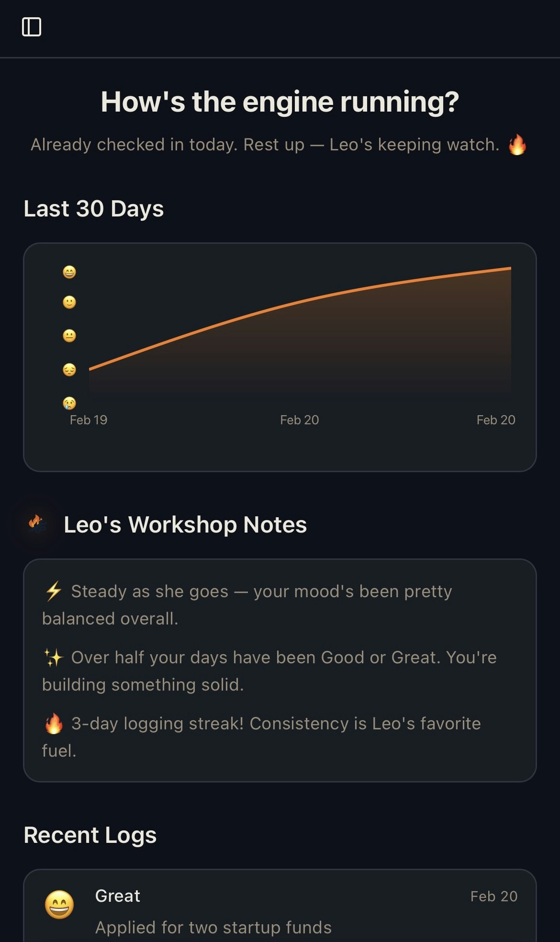Screen dimensions: 560x942
Task: Click the Great mood log entry
Action: [117, 896]
